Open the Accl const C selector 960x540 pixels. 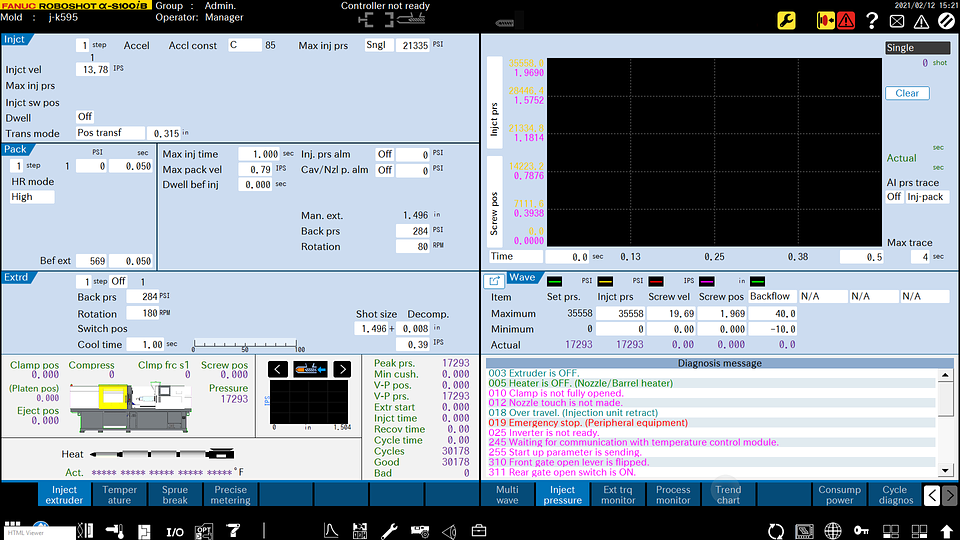(x=244, y=45)
